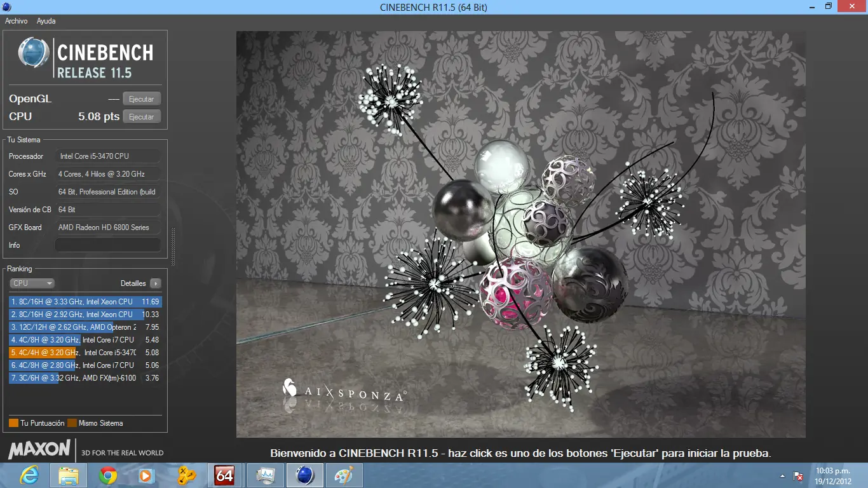The width and height of the screenshot is (868, 488).
Task: Open the CINEBENCH window icon in the title bar
Action: [6, 7]
